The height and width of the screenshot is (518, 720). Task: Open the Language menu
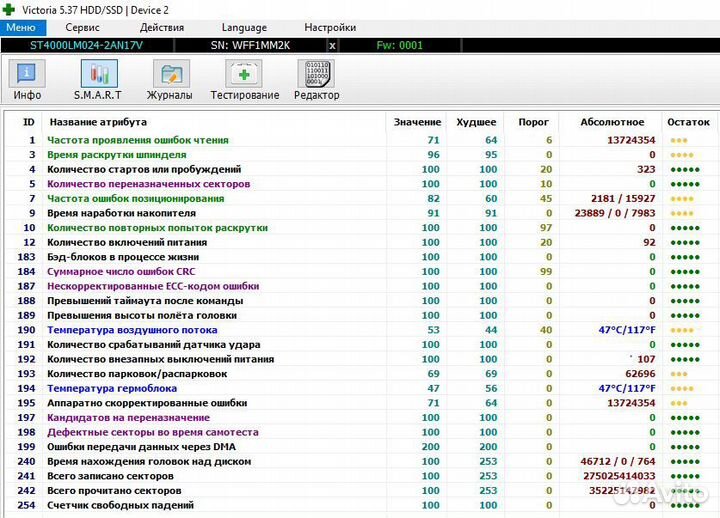[244, 27]
